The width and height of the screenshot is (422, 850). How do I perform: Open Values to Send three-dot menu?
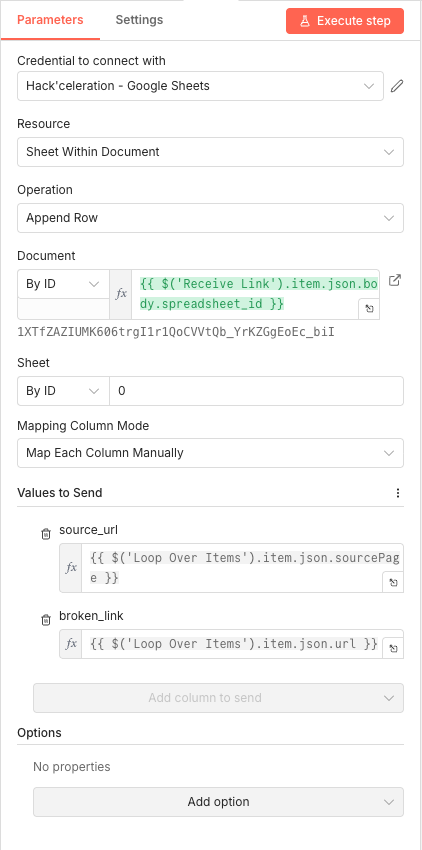click(x=398, y=493)
